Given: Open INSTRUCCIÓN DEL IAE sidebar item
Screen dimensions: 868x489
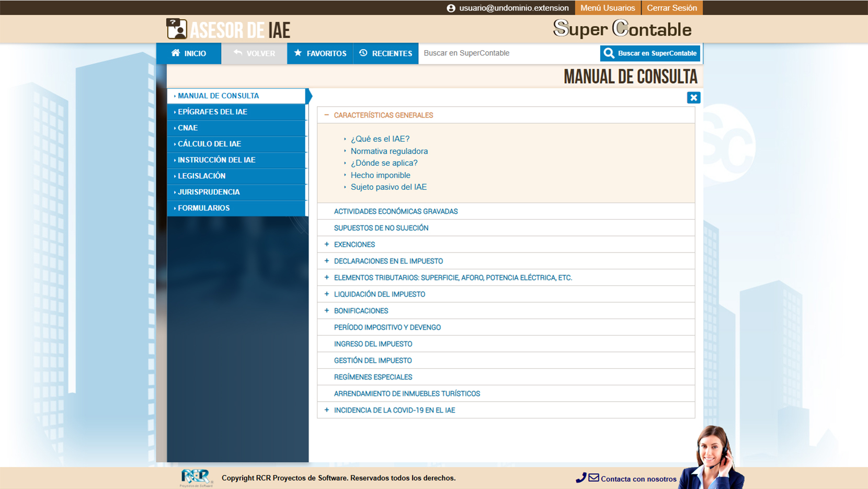Looking at the screenshot, I should tap(236, 160).
